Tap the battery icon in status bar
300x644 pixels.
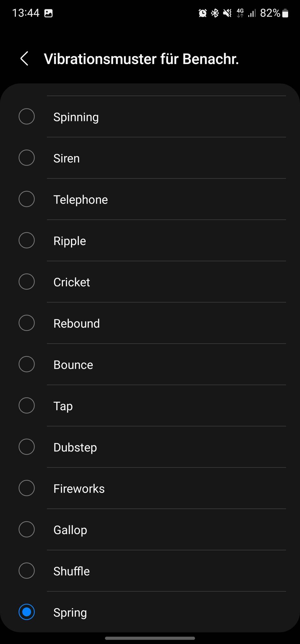(285, 13)
